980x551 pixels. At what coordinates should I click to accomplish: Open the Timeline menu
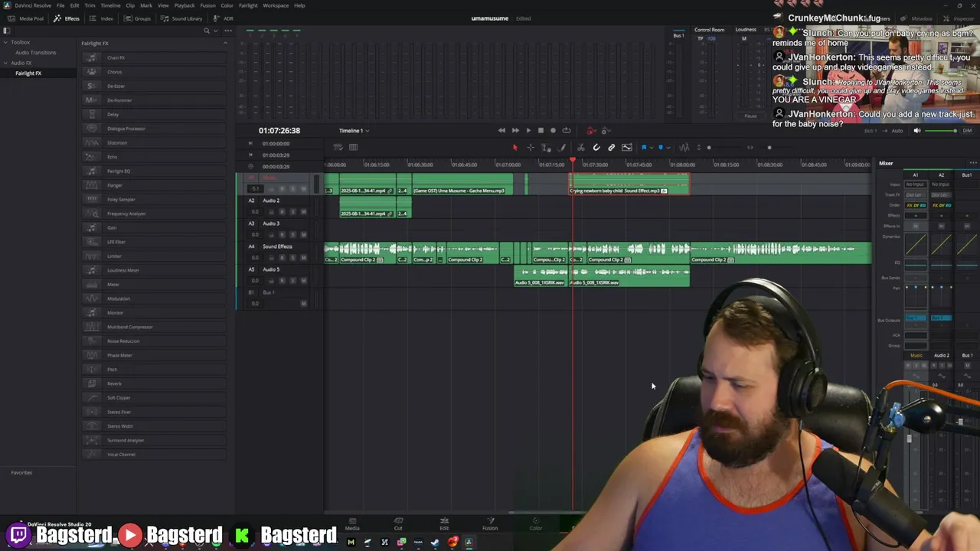pyautogui.click(x=110, y=5)
